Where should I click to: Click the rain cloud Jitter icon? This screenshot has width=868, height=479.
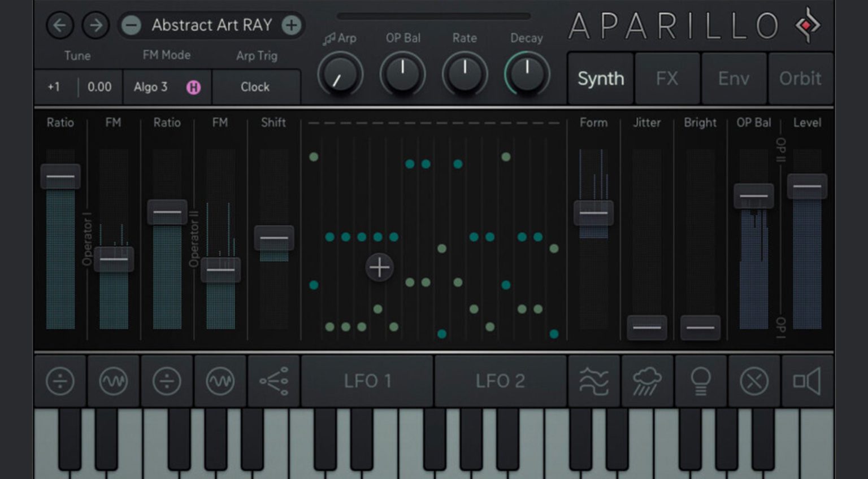tap(648, 381)
